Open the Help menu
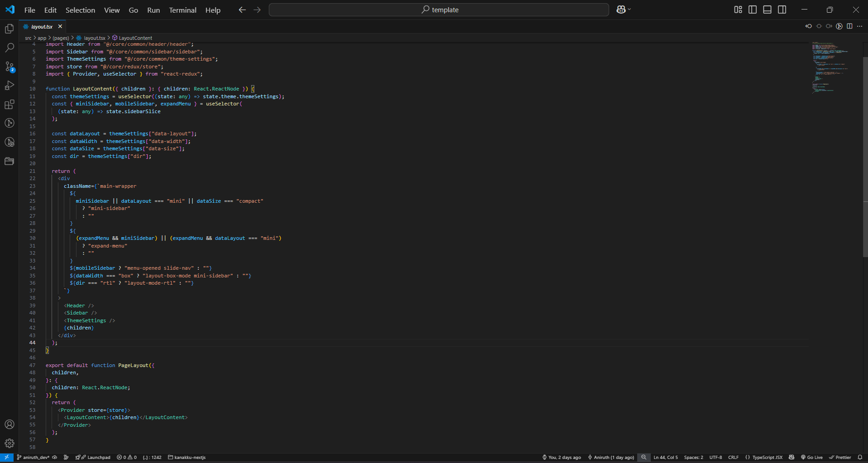This screenshot has height=463, width=868. tap(213, 10)
